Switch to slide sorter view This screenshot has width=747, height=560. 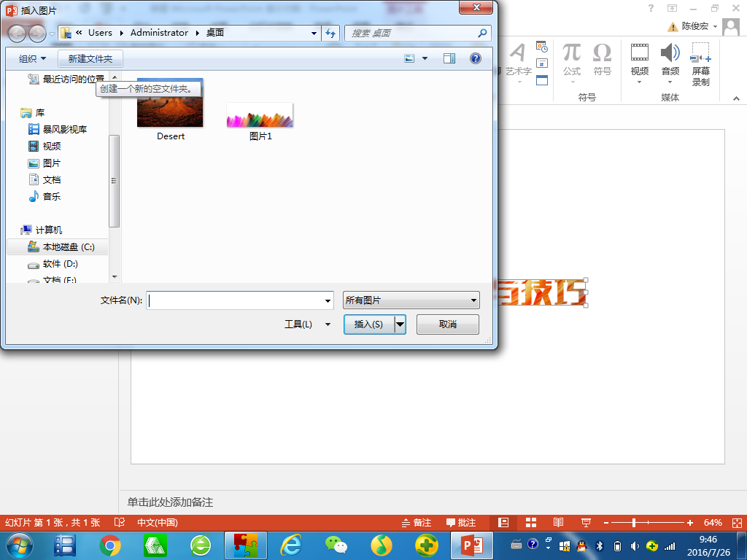click(x=531, y=522)
